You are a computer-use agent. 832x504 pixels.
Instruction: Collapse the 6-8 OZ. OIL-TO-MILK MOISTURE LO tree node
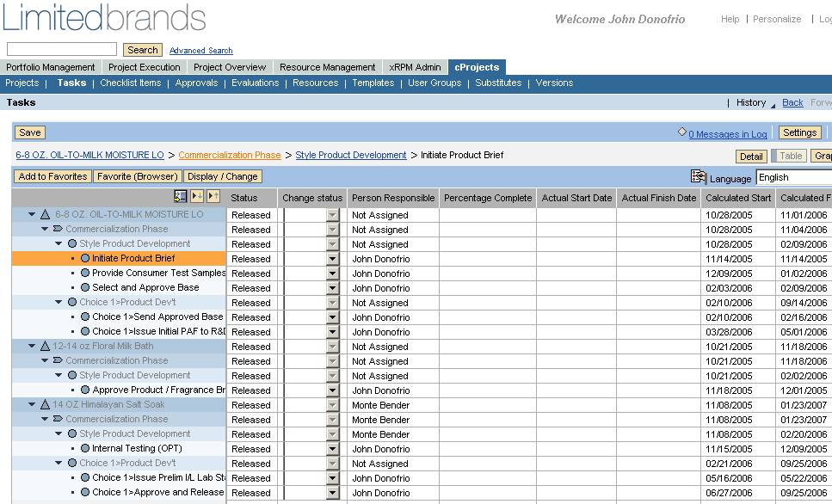(x=32, y=214)
